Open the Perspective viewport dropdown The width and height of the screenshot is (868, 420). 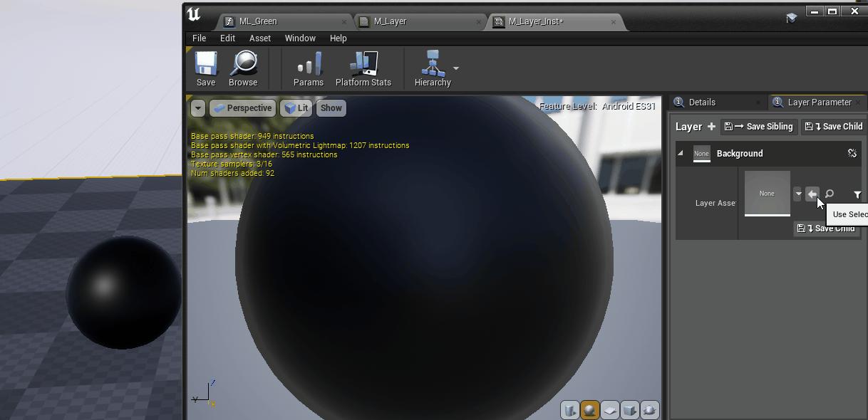tap(242, 107)
